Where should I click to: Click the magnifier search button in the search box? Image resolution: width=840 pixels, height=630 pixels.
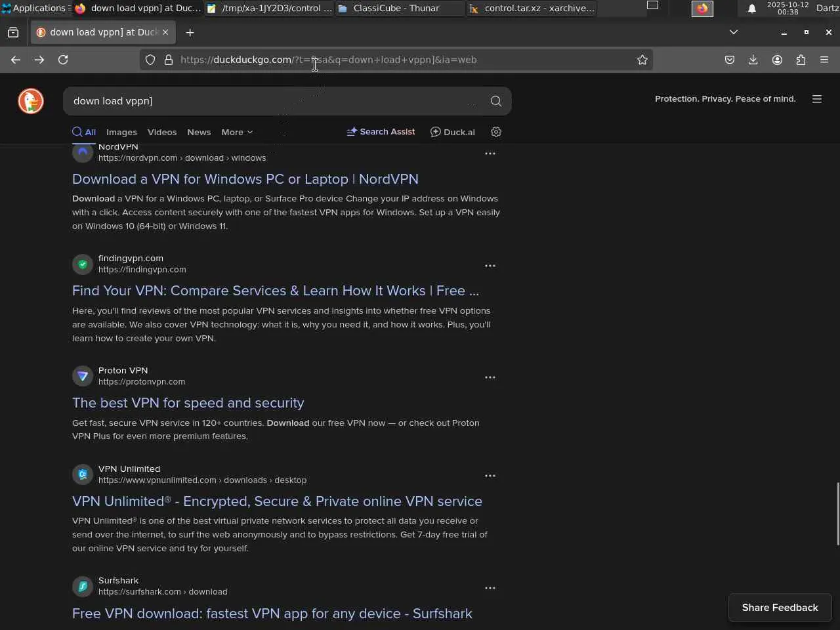(496, 101)
